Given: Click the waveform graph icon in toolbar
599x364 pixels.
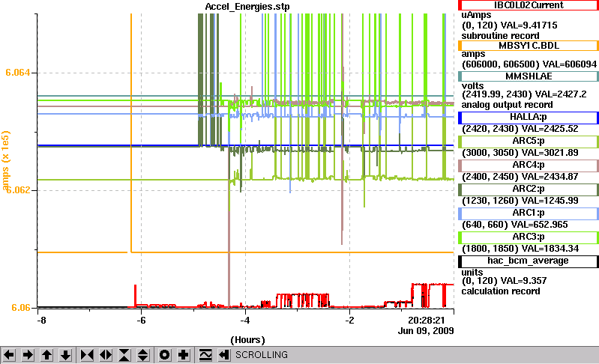Looking at the screenshot, I should coord(205,355).
